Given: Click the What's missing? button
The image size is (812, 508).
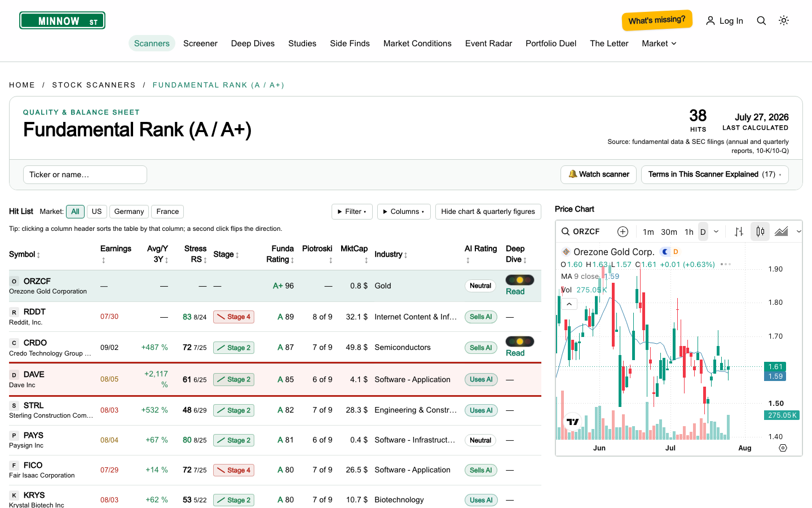Looking at the screenshot, I should pyautogui.click(x=657, y=20).
